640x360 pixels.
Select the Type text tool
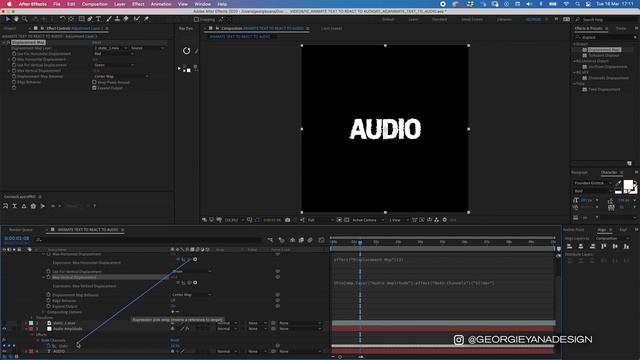[98, 19]
